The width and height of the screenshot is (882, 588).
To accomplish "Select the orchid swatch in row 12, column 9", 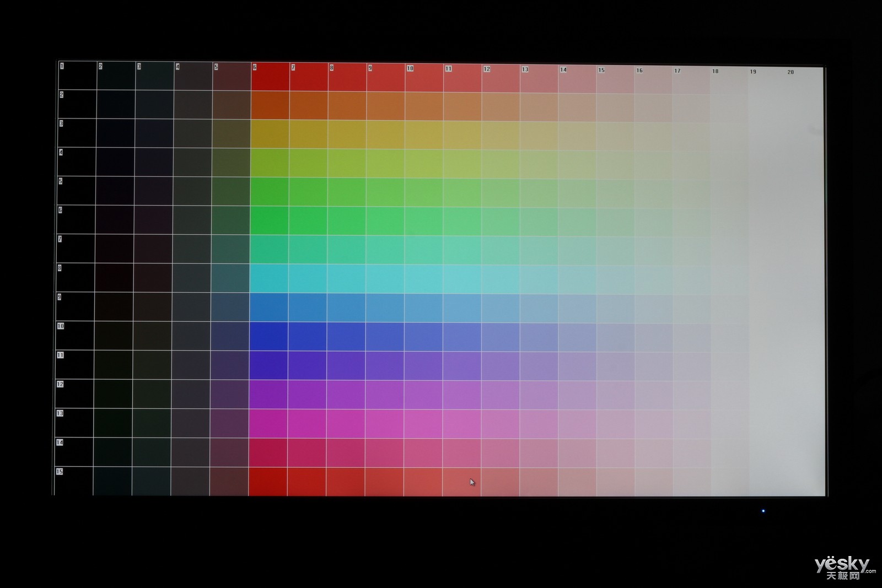I will [384, 395].
